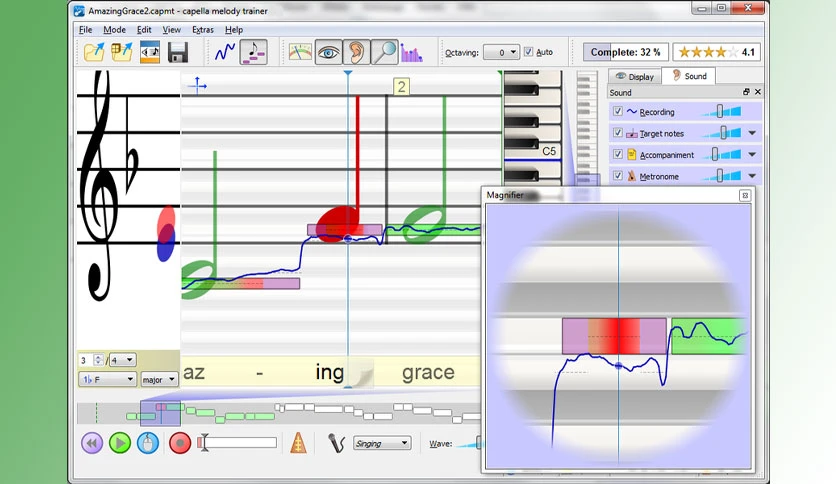The image size is (836, 484).
Task: Start recording with red record button
Action: (180, 443)
